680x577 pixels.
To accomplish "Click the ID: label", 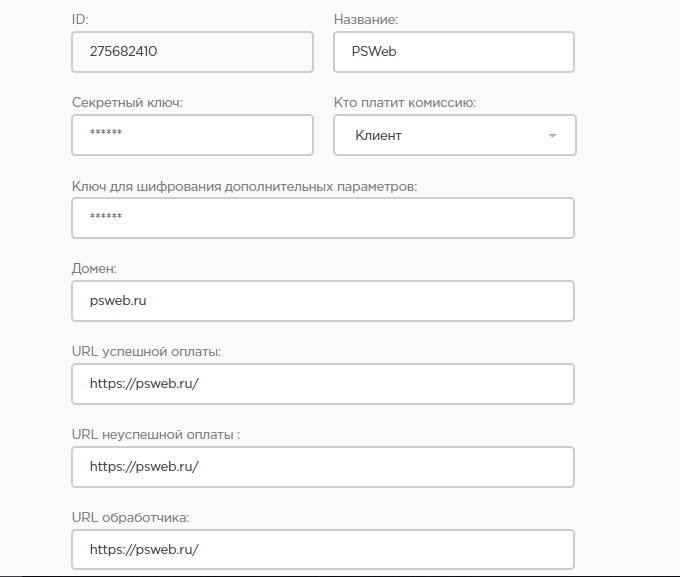I will point(80,19).
